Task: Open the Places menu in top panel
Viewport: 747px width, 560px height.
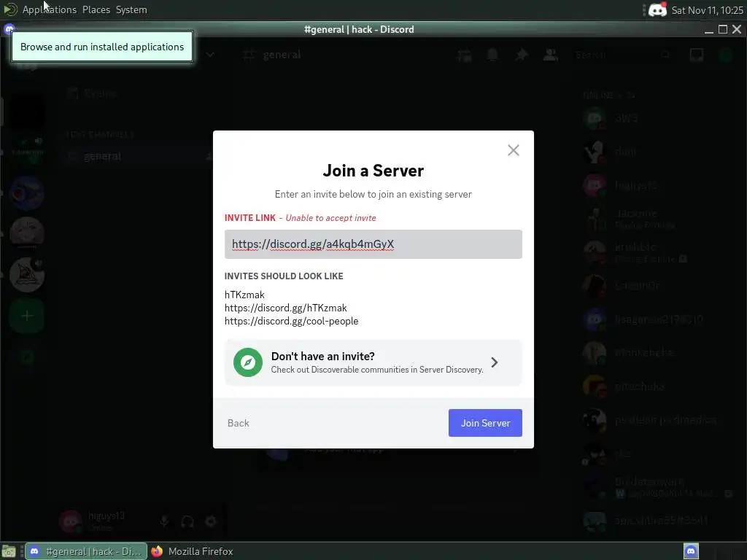Action: pyautogui.click(x=96, y=9)
